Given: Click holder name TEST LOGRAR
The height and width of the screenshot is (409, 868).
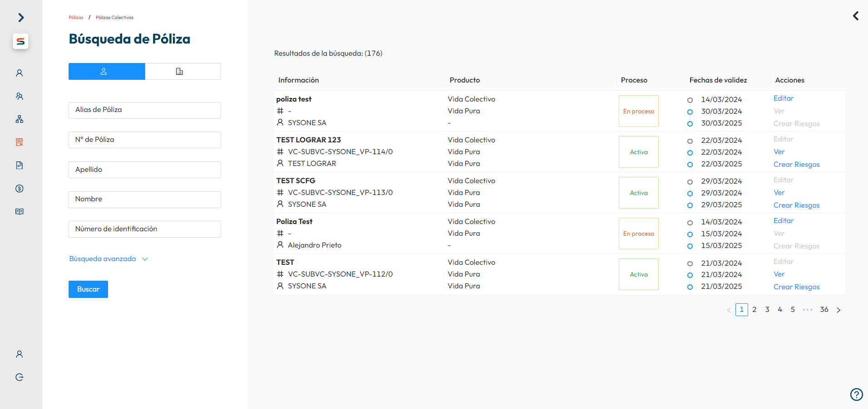Looking at the screenshot, I should tap(312, 164).
